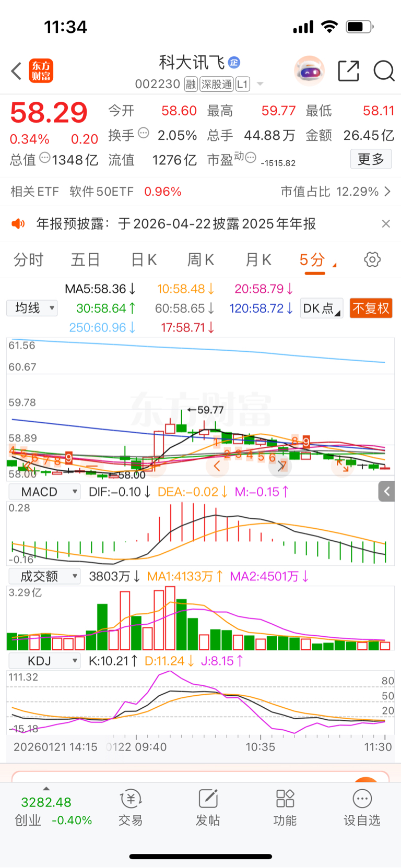This screenshot has height=868, width=401.
Task: Tap the 深股通 badge
Action: pos(217,84)
